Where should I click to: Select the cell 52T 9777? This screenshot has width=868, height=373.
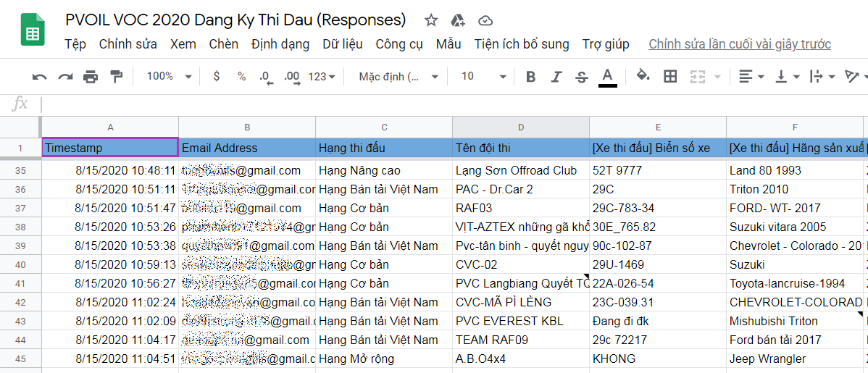coord(658,170)
